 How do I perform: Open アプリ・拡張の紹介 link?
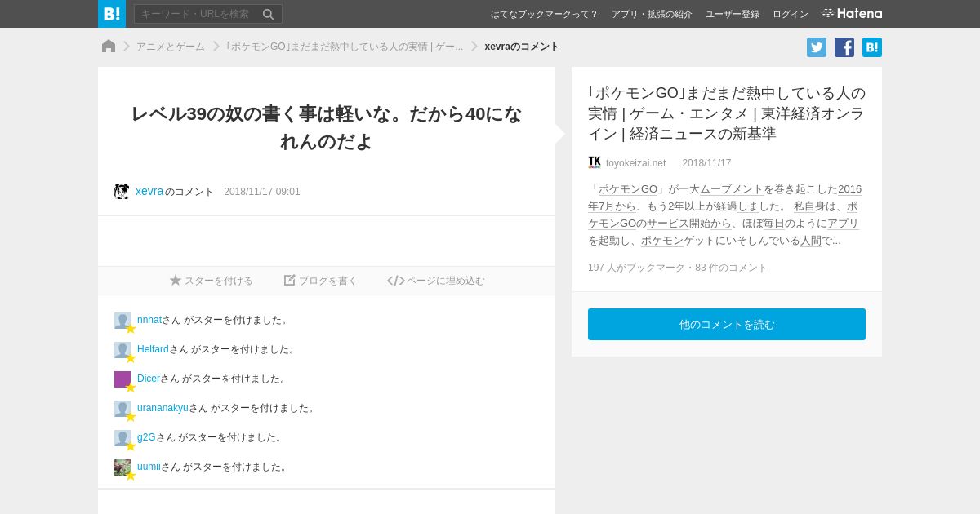[652, 14]
